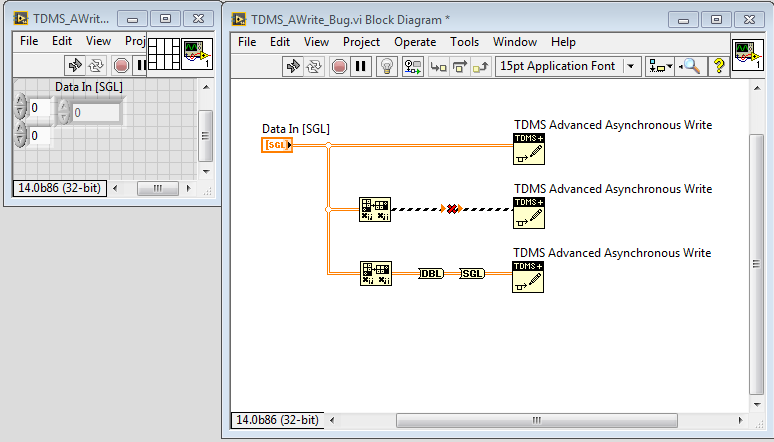
Task: Click Step Over button
Action: [460, 66]
